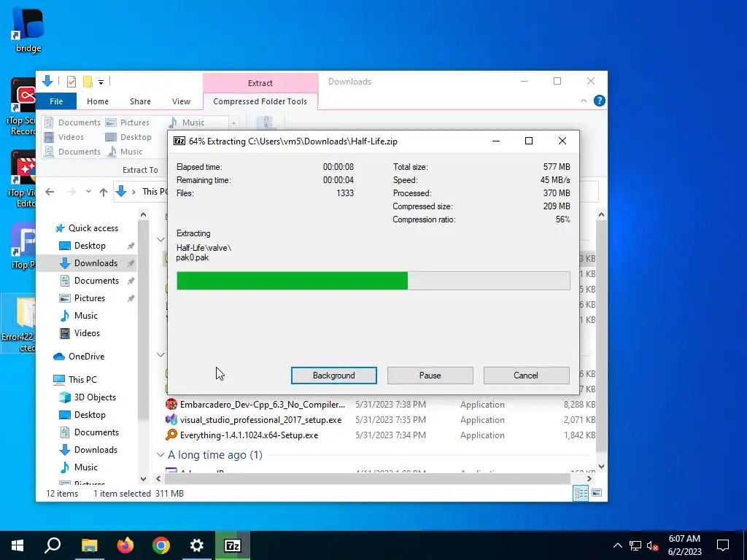Open the Windows Start menu
The width and height of the screenshot is (747, 560).
point(18,545)
